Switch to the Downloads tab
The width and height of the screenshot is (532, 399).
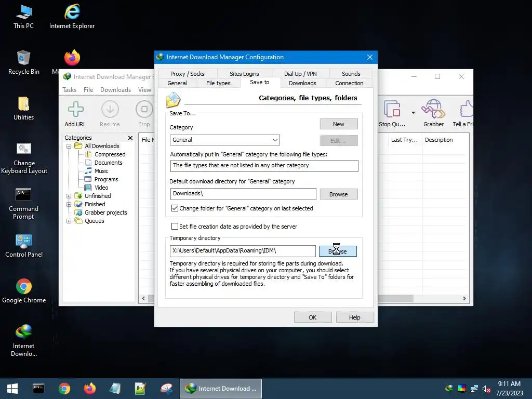pos(302,83)
